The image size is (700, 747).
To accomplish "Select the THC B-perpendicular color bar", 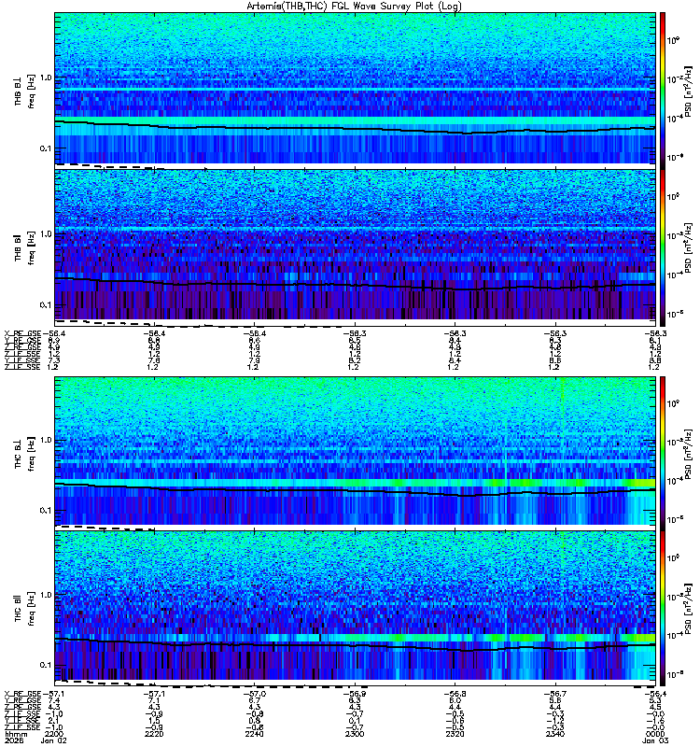I will 663,454.
